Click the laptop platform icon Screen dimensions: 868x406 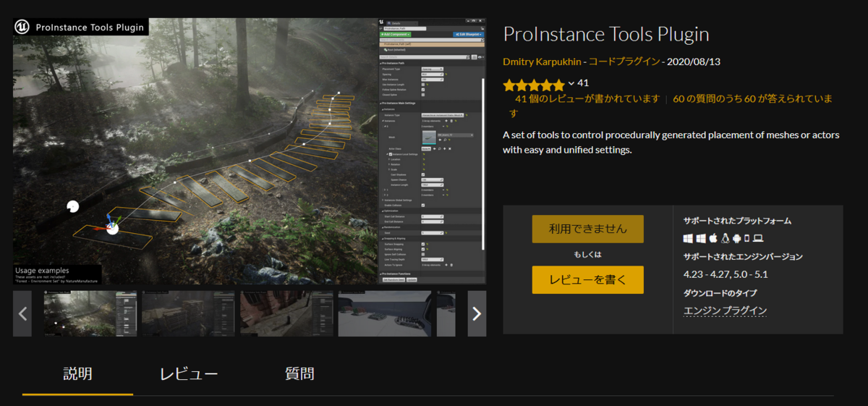pos(758,238)
